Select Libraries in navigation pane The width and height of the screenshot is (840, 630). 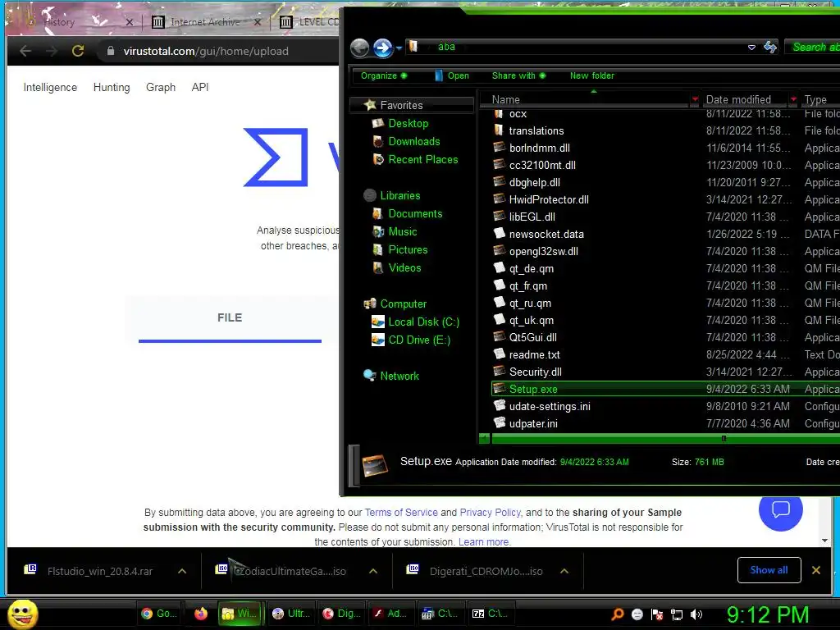point(399,195)
